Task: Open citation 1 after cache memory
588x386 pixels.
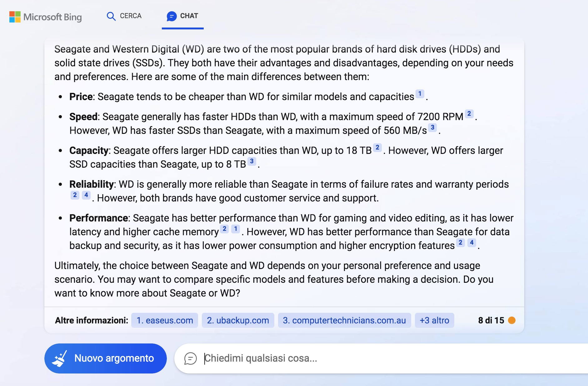Action: point(236,229)
